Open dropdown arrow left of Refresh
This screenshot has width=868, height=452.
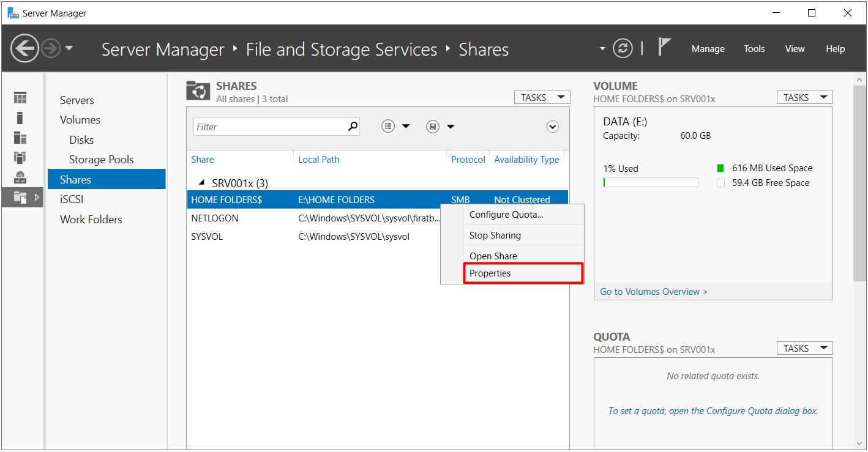click(602, 48)
